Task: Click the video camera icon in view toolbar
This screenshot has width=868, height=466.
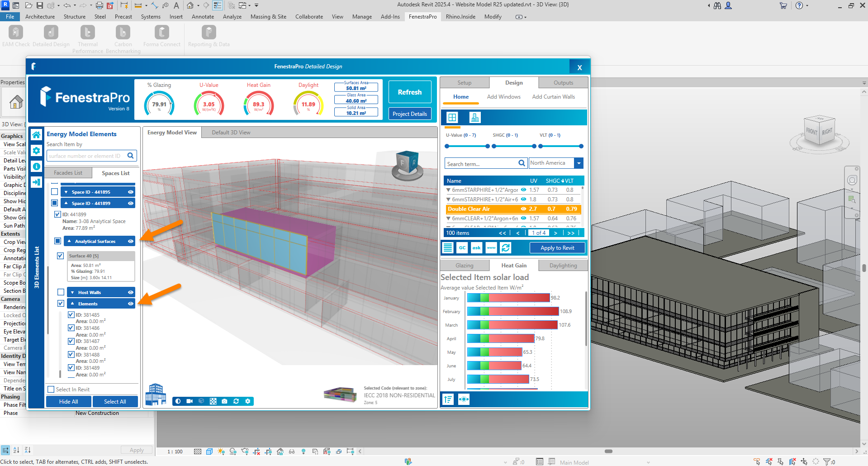Action: point(190,401)
